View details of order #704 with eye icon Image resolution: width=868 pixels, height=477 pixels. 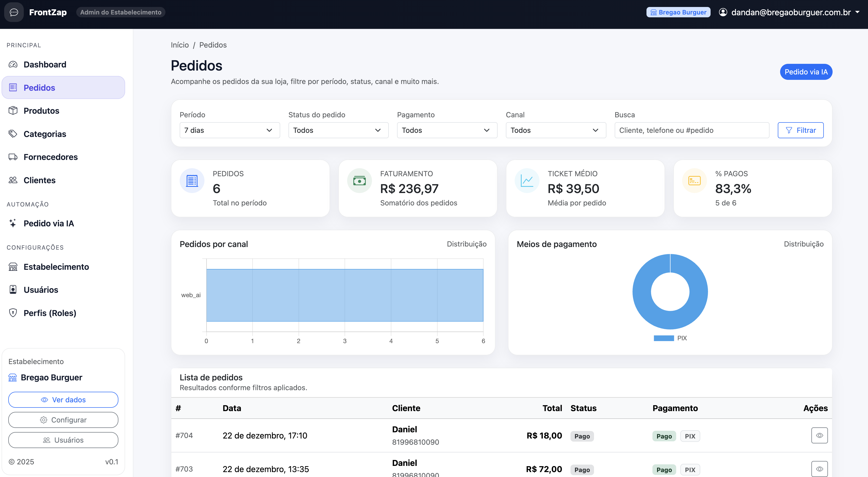click(820, 435)
